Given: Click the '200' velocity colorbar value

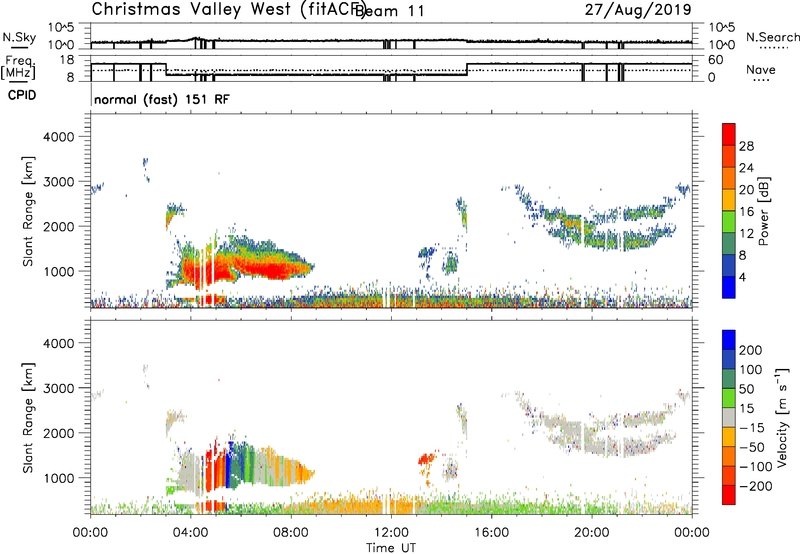Looking at the screenshot, I should tap(751, 350).
